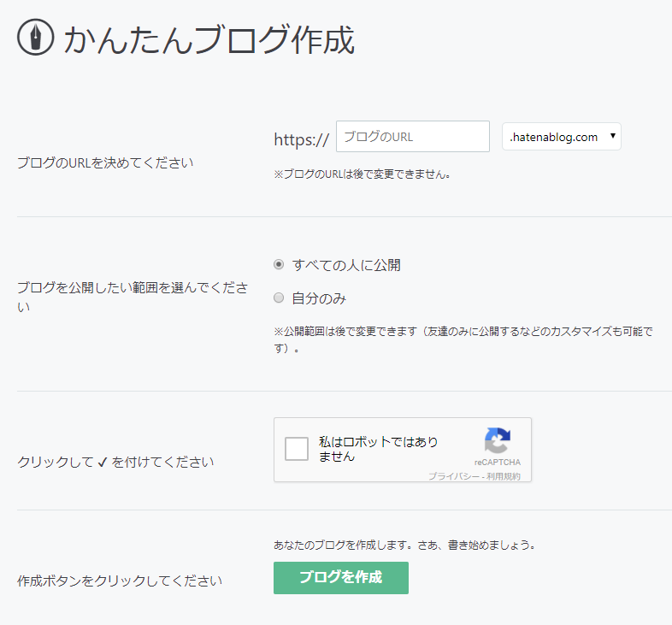This screenshot has height=625, width=672.
Task: Click the note ※ブログのURLは後で変更できません
Action: click(x=362, y=174)
